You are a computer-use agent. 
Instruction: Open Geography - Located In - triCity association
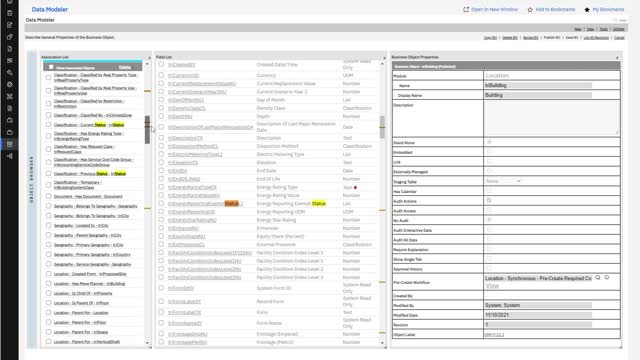81,226
